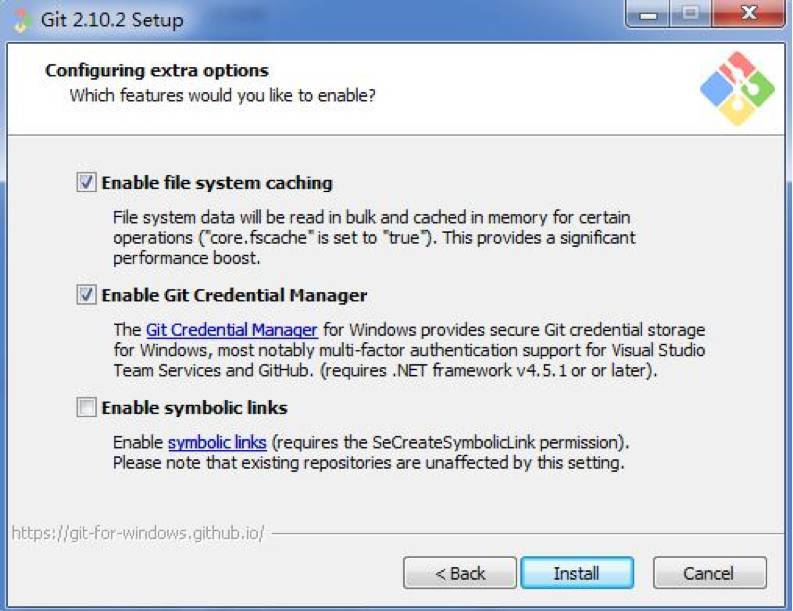Click the grayed-out maximize button
The width and height of the screenshot is (793, 611).
pos(690,14)
